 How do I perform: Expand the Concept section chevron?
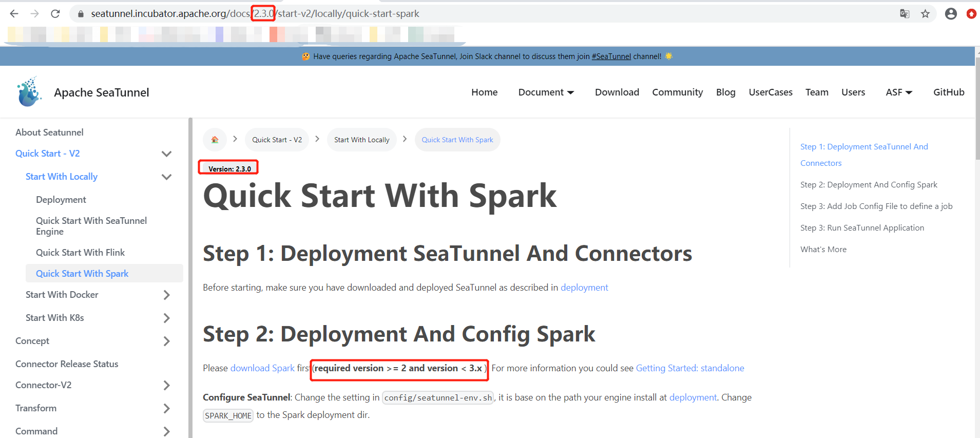[166, 341]
